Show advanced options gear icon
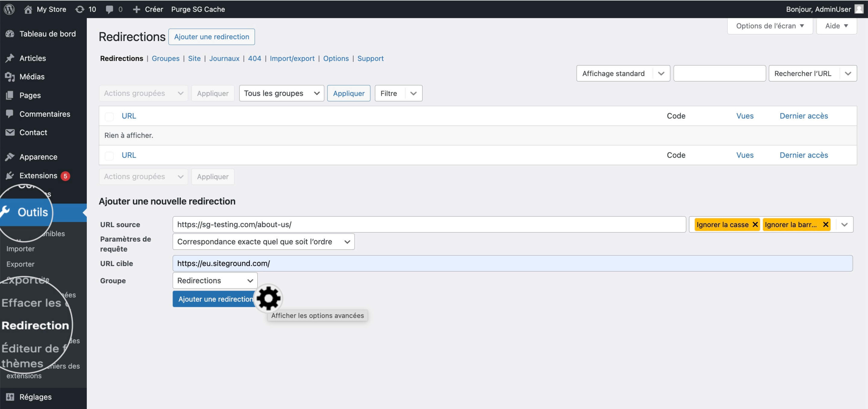The width and height of the screenshot is (868, 409). pos(268,298)
